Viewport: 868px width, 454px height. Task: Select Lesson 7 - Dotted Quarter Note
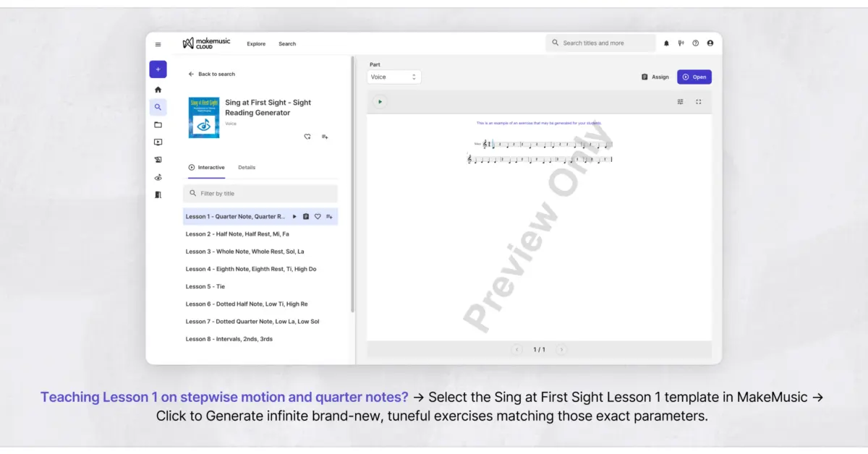pyautogui.click(x=252, y=322)
